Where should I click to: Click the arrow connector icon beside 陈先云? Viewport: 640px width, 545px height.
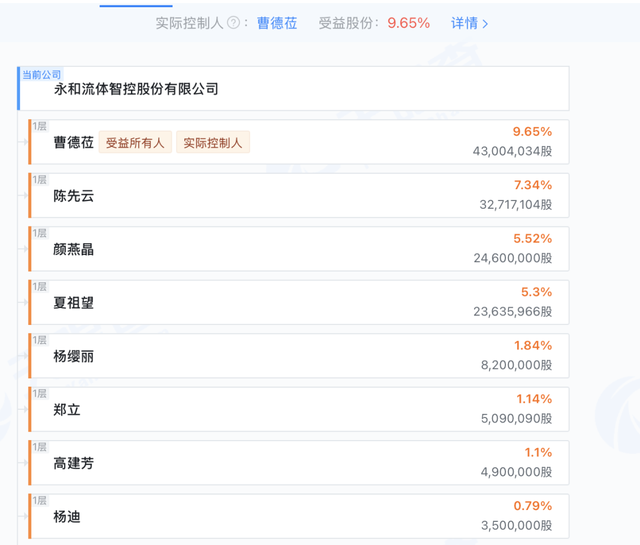pos(23,196)
